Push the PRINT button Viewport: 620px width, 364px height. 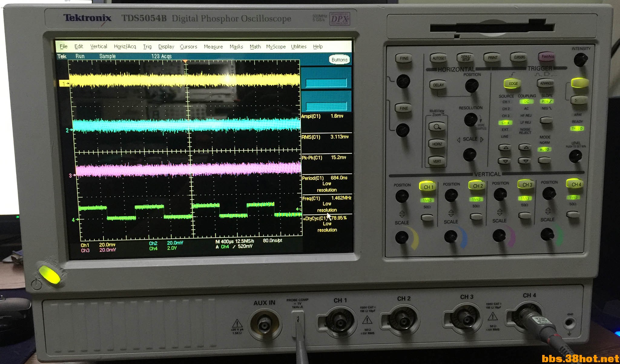pos(493,57)
